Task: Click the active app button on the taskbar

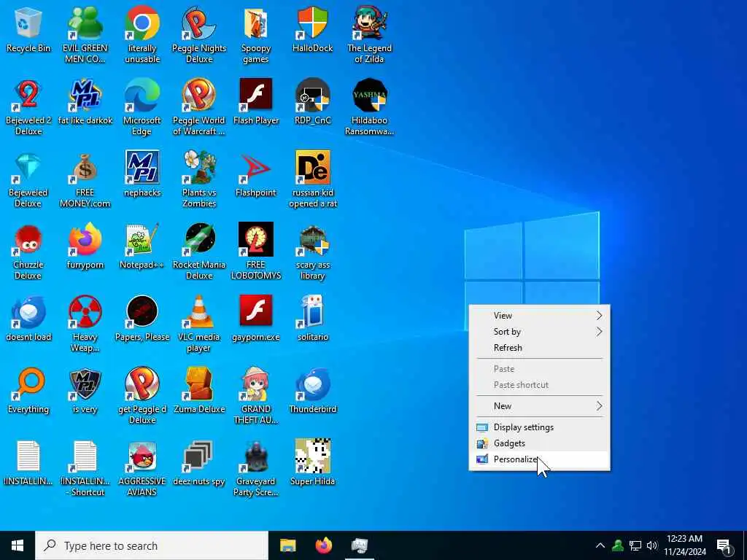Action: tap(359, 545)
